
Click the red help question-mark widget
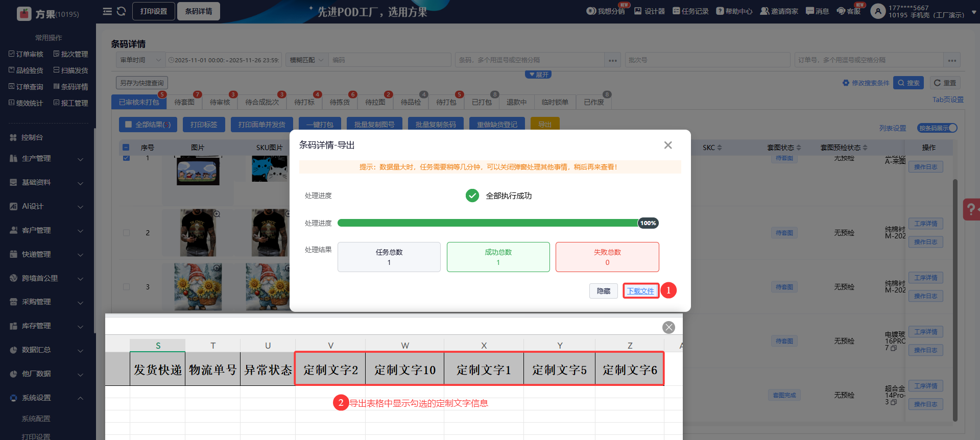pos(971,209)
